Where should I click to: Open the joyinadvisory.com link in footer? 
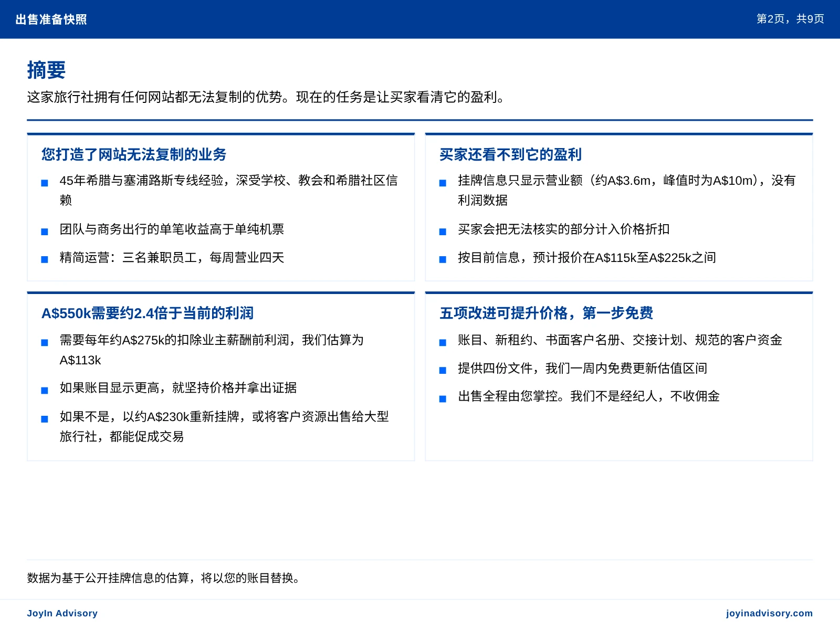769,613
